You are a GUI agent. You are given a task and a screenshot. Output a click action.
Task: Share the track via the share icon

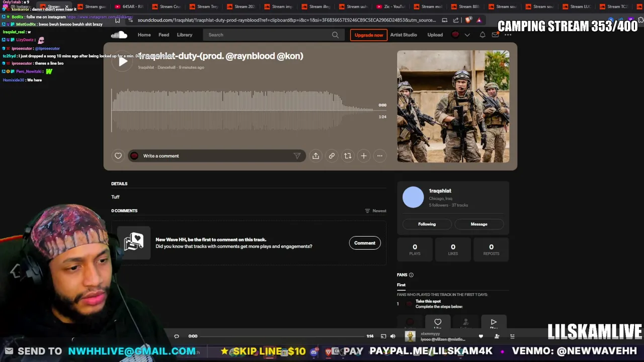(315, 156)
